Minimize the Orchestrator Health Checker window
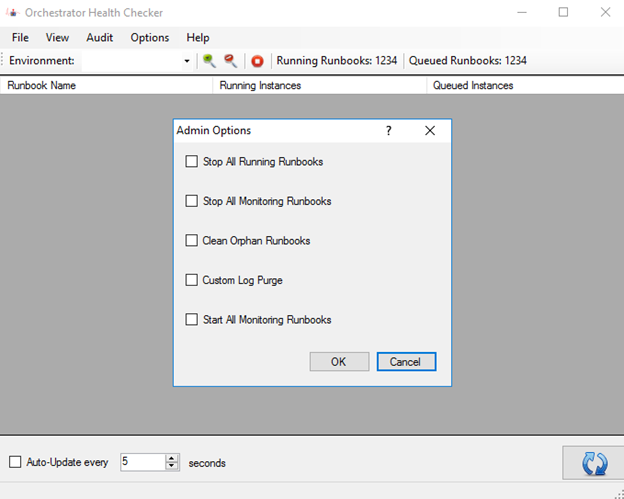 522,12
